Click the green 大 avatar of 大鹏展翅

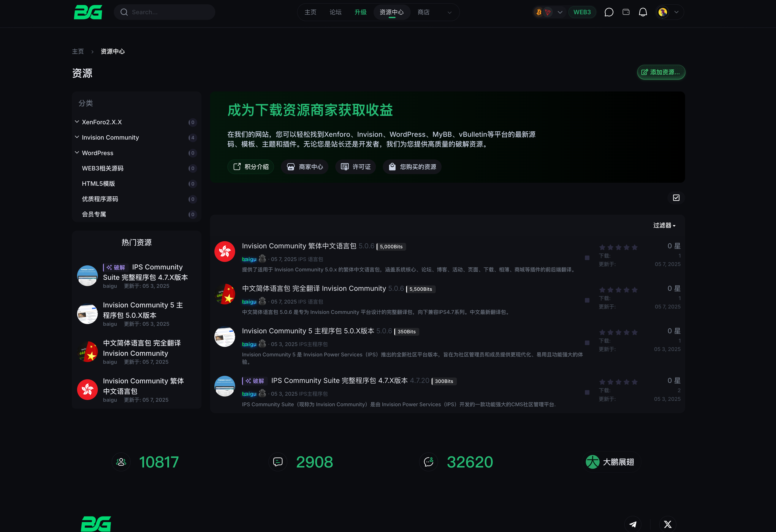click(593, 462)
